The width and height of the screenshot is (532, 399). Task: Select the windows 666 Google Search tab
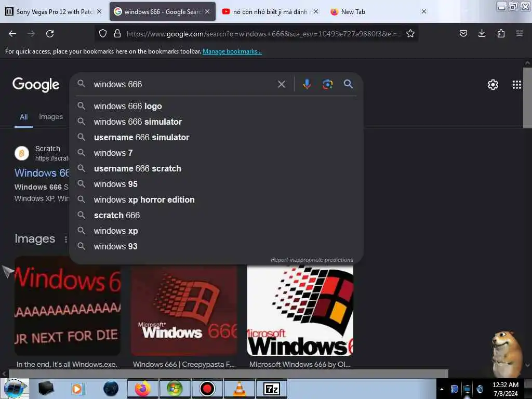coord(163,12)
